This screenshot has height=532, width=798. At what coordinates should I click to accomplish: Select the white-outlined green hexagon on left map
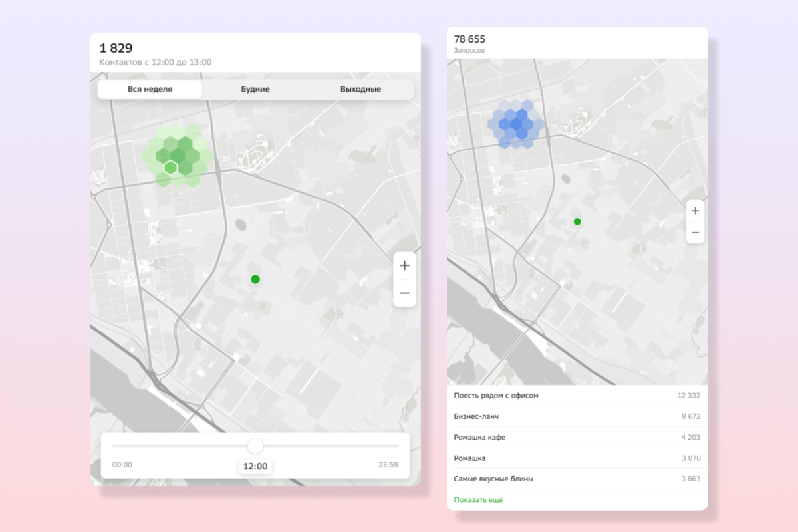click(x=171, y=168)
